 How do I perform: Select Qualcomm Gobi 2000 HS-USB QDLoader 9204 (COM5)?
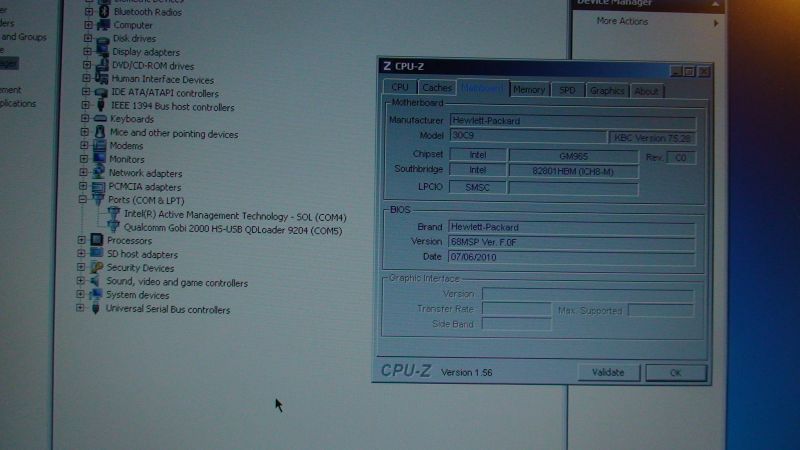click(233, 229)
